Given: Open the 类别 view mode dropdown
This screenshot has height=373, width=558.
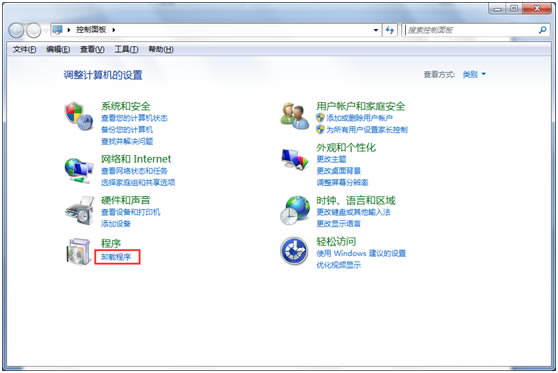Looking at the screenshot, I should coord(474,74).
